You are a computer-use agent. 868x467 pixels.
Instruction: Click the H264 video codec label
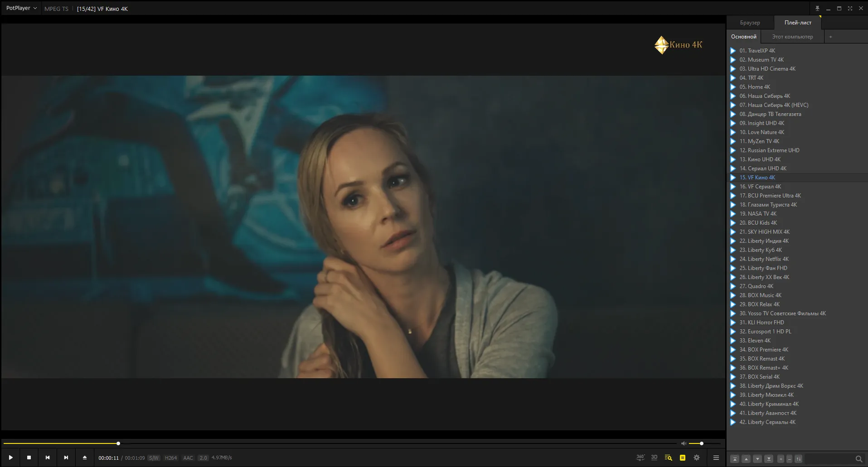[x=171, y=458]
